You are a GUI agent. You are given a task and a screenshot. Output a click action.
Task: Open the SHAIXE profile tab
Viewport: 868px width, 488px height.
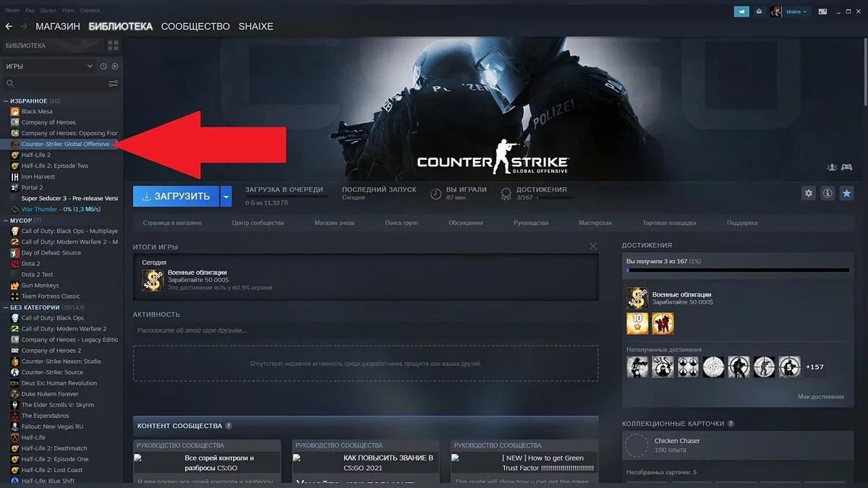coord(256,26)
